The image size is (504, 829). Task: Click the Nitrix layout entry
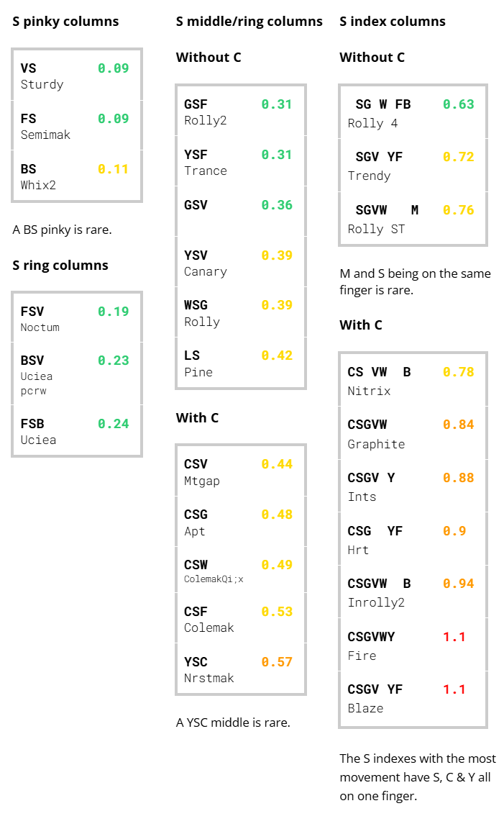click(369, 391)
